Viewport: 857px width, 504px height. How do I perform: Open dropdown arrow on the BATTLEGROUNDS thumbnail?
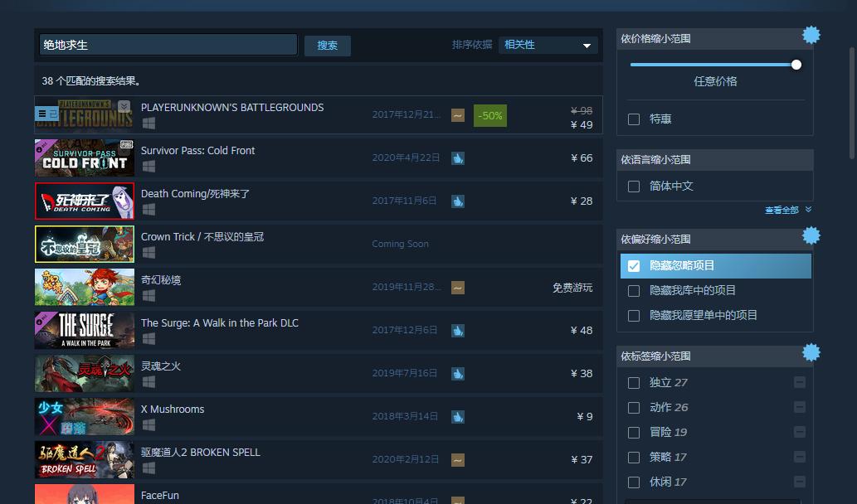pyautogui.click(x=124, y=106)
